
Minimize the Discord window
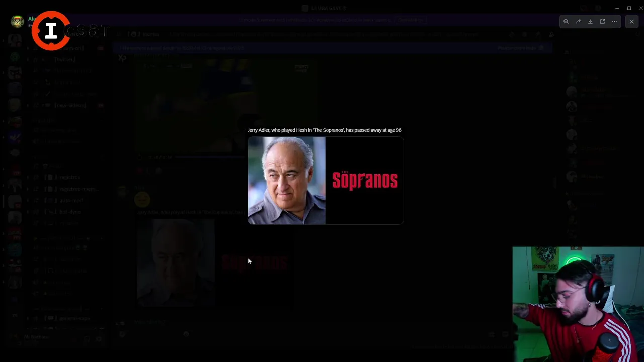pos(617,8)
